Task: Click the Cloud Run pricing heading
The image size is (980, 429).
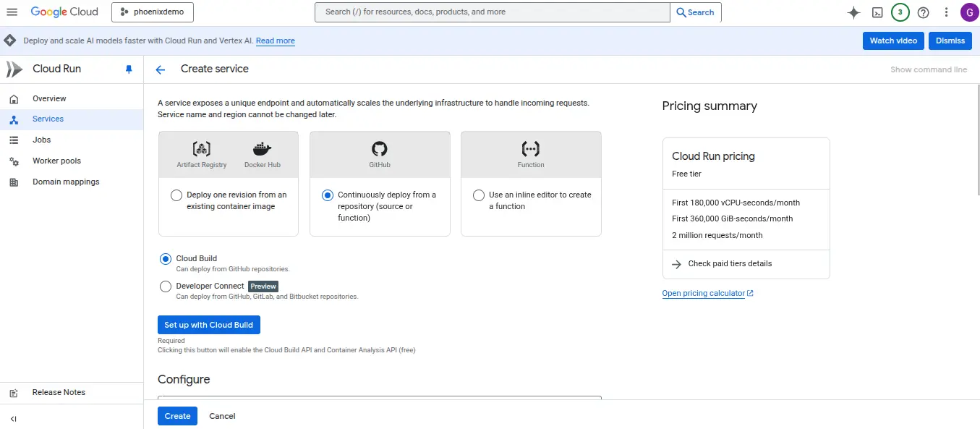Action: pos(713,156)
